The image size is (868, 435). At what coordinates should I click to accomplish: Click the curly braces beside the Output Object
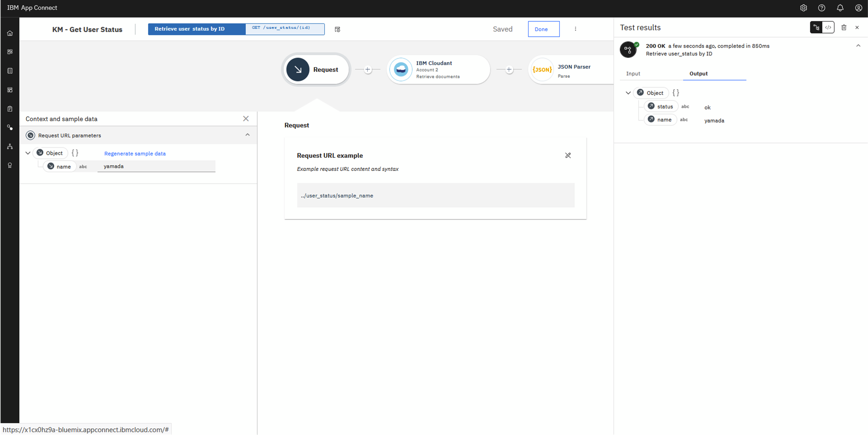(676, 93)
